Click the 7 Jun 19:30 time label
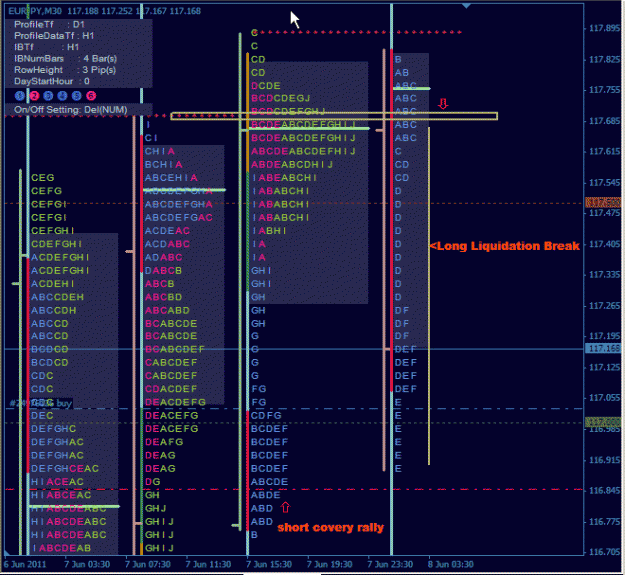 point(329,564)
